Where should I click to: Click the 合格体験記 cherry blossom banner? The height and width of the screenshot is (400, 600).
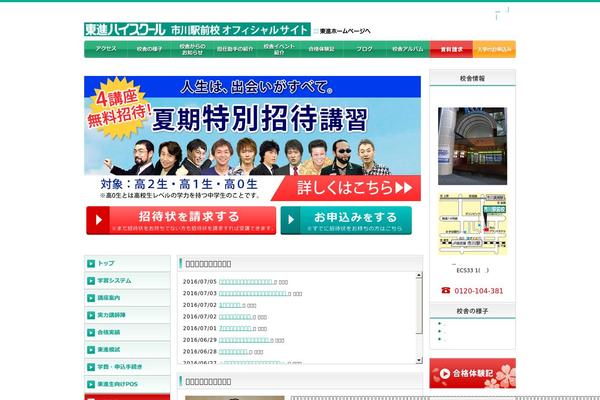(473, 373)
